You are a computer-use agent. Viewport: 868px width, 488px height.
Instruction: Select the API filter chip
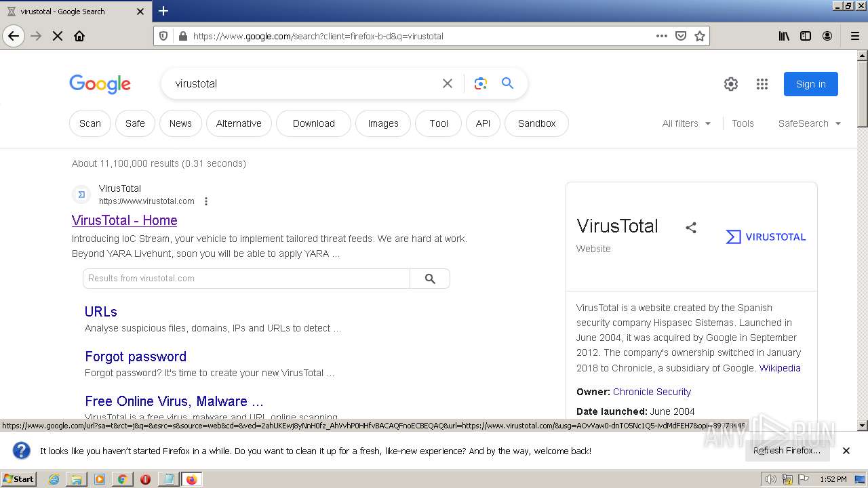coord(483,123)
